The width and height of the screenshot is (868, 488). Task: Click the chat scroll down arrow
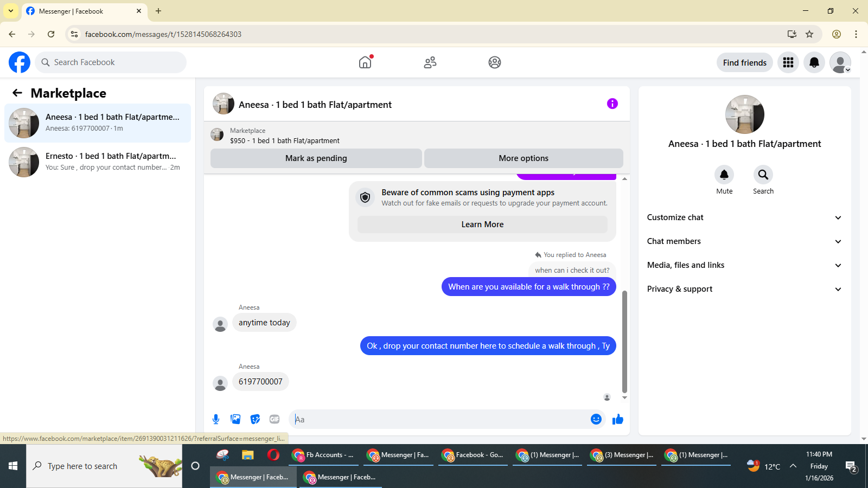(x=624, y=397)
